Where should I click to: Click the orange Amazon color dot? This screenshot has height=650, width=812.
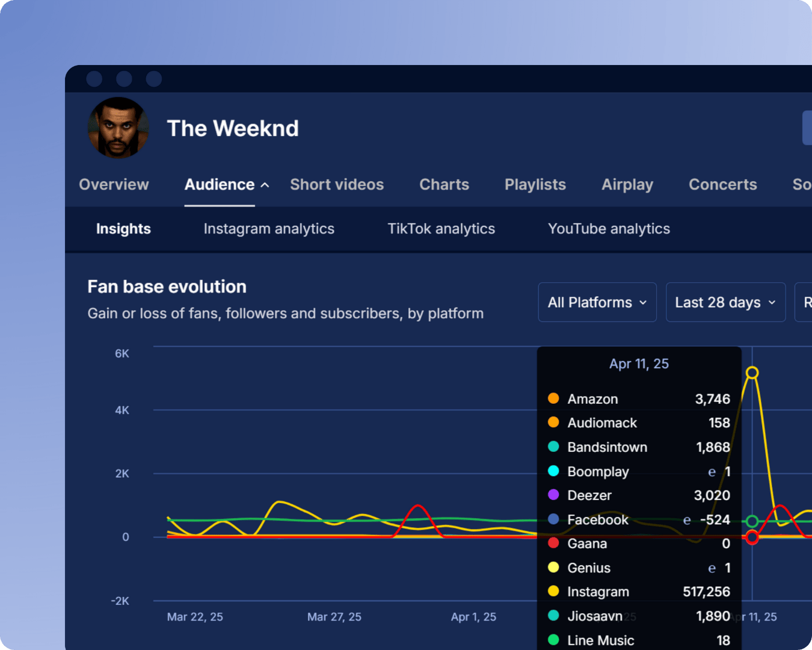coord(553,398)
